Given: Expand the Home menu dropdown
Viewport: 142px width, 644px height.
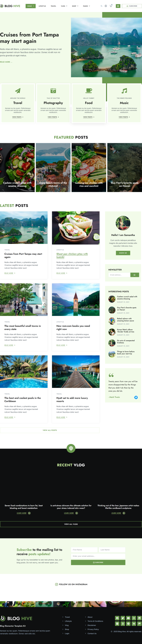Looking at the screenshot, I should coord(30,6).
